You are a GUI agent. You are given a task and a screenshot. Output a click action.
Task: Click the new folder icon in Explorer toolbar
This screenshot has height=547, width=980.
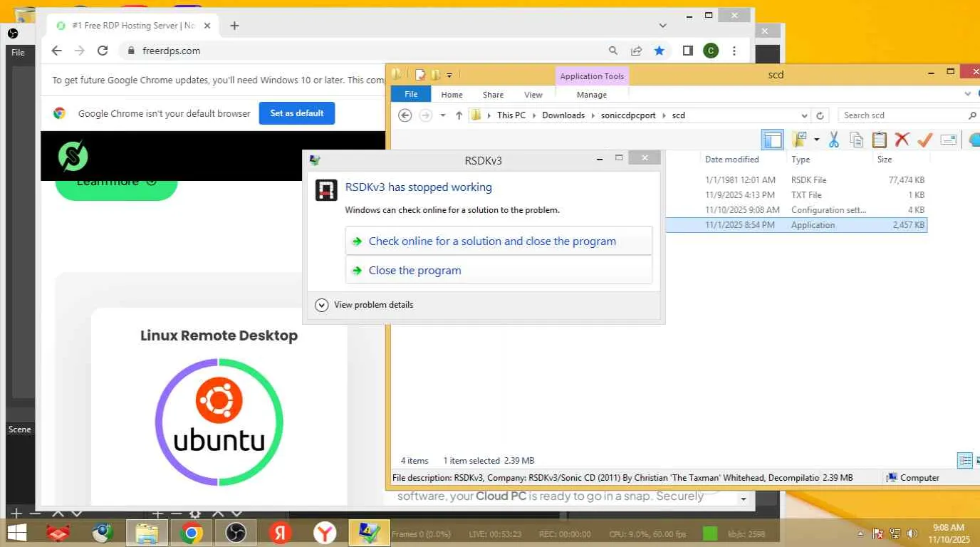click(x=800, y=140)
